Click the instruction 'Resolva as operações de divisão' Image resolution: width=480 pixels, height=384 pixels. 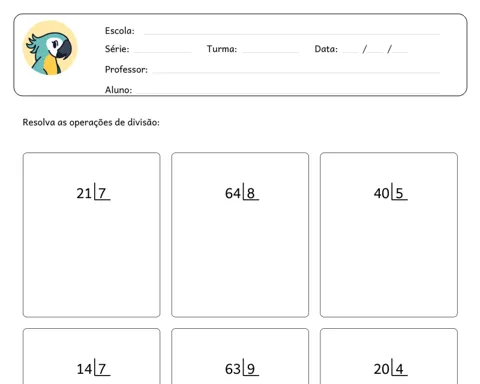(x=91, y=122)
